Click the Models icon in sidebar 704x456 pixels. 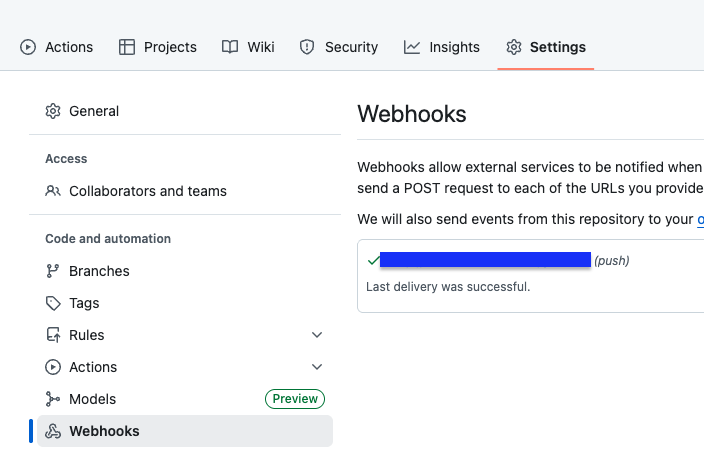53,399
